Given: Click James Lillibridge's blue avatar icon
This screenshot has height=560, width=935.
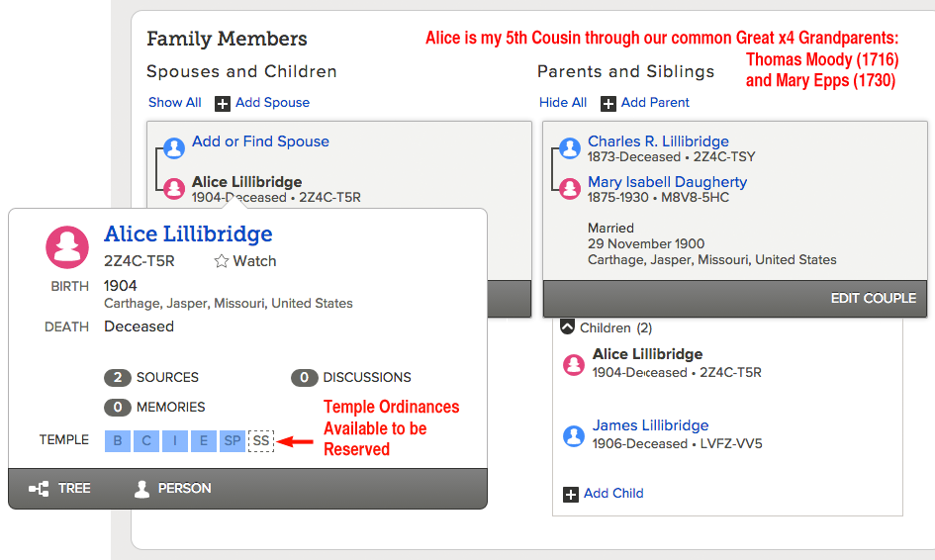Looking at the screenshot, I should (574, 436).
